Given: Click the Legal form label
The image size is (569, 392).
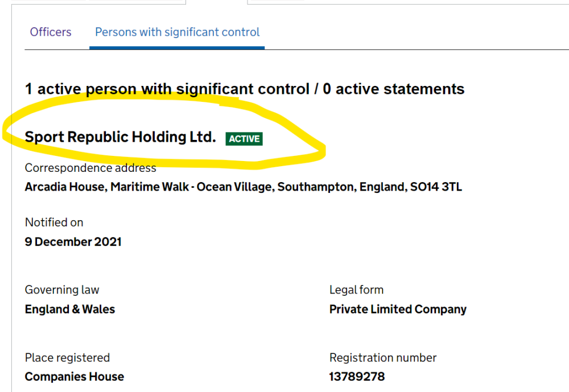Looking at the screenshot, I should point(356,290).
